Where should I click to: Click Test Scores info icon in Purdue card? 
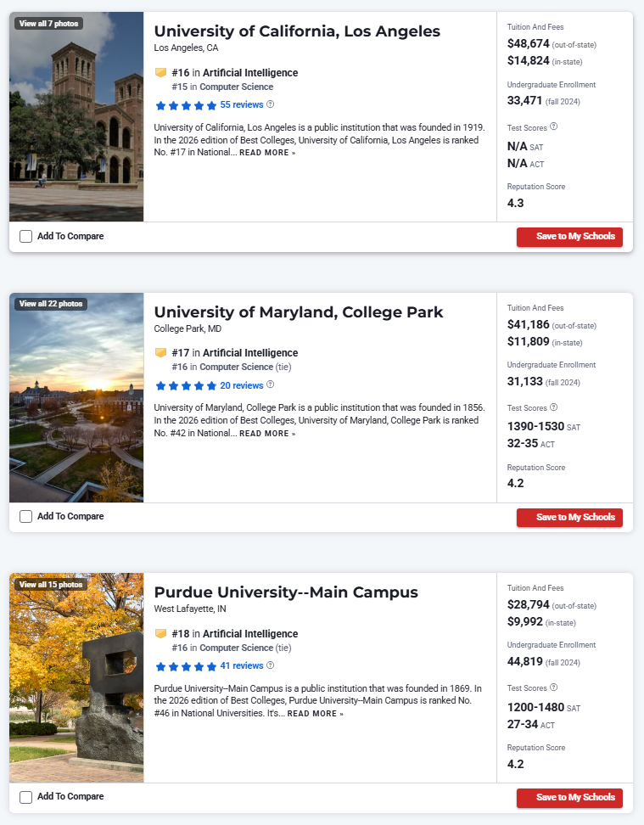(554, 687)
